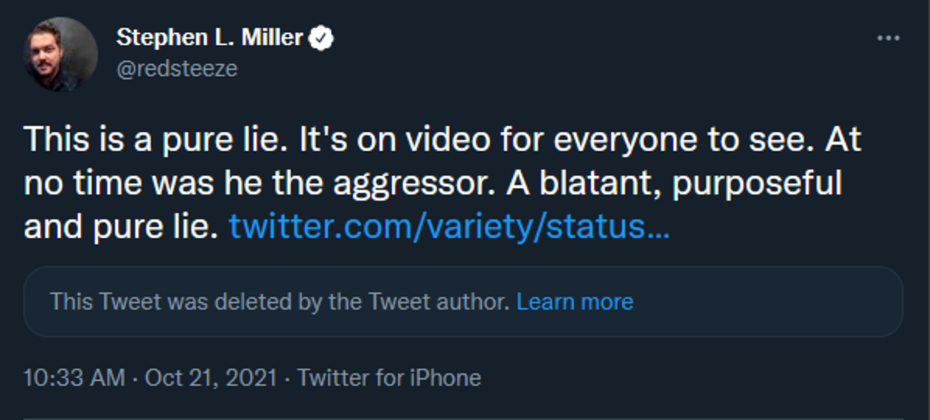Open the three-dot More options menu
Viewport: 930px width, 420px height.
tap(888, 38)
